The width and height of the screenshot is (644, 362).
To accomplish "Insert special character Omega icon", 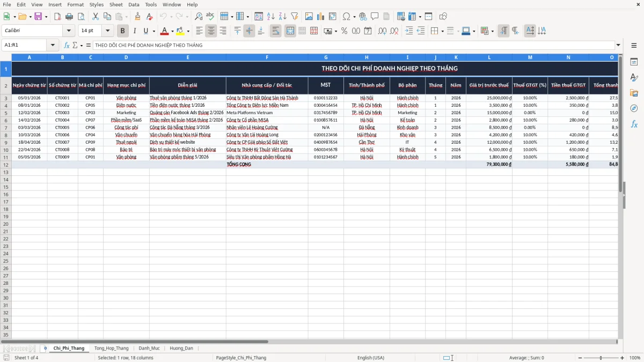I will click(347, 17).
